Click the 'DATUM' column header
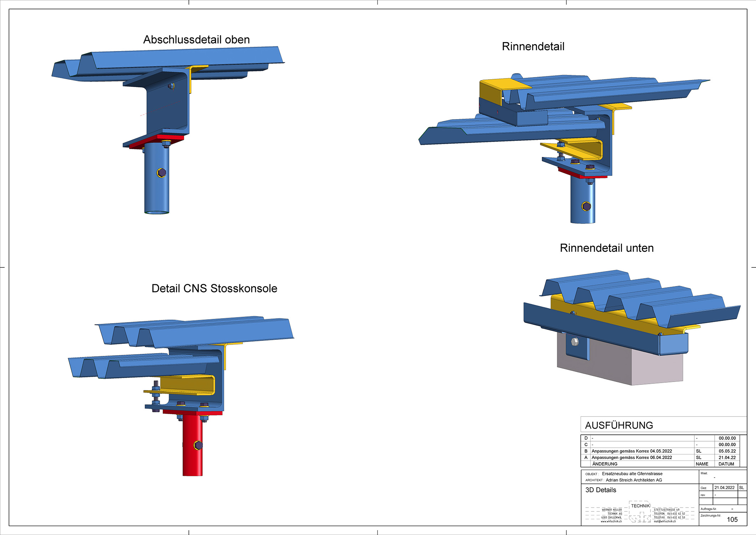This screenshot has width=756, height=535. pos(726,464)
